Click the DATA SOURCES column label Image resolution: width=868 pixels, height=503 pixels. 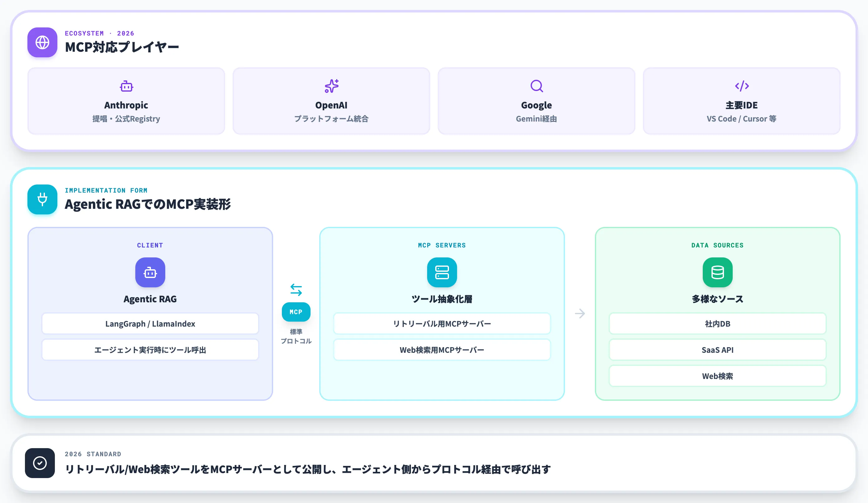point(717,245)
